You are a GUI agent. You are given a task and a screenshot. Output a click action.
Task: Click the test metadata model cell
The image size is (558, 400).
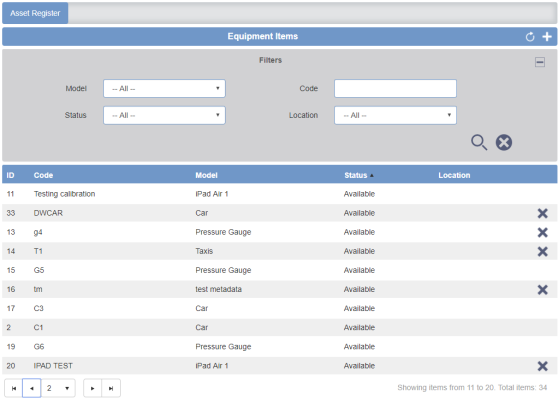[219, 289]
